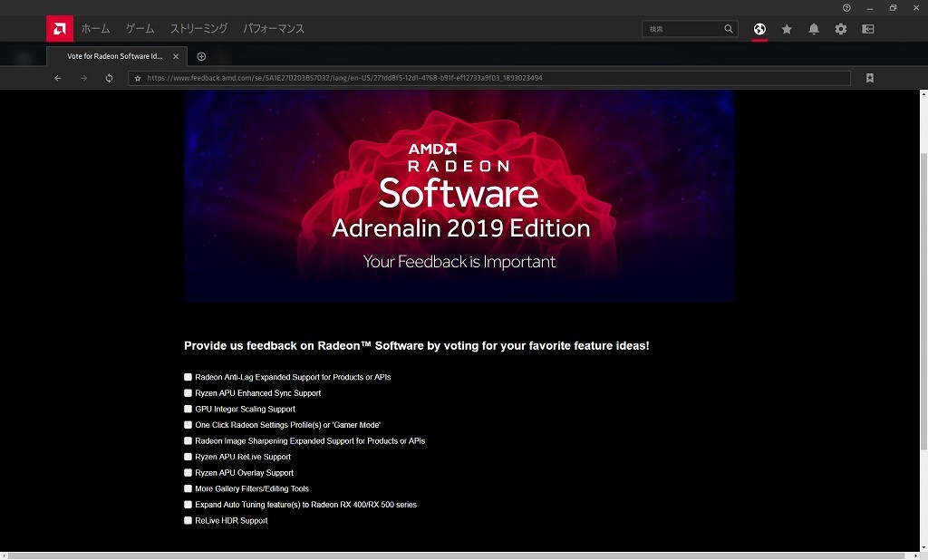Click the AMD logo home icon
The image size is (928, 560).
click(x=60, y=29)
